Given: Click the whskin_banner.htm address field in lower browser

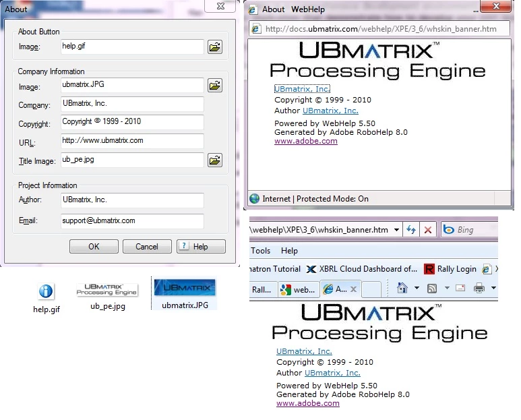Looking at the screenshot, I should [x=321, y=230].
